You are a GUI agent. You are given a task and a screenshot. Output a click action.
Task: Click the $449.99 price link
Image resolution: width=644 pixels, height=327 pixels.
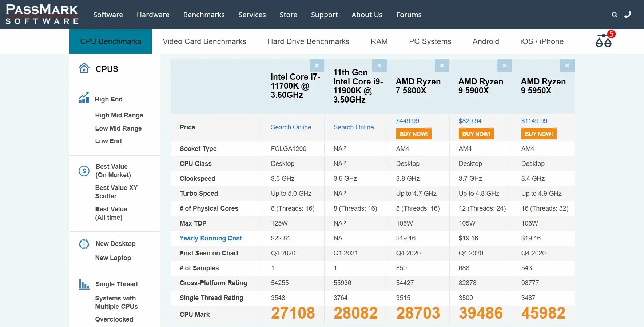point(408,121)
